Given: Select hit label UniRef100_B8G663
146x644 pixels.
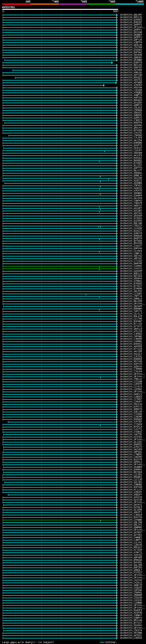Looking at the screenshot, I should click(131, 100).
